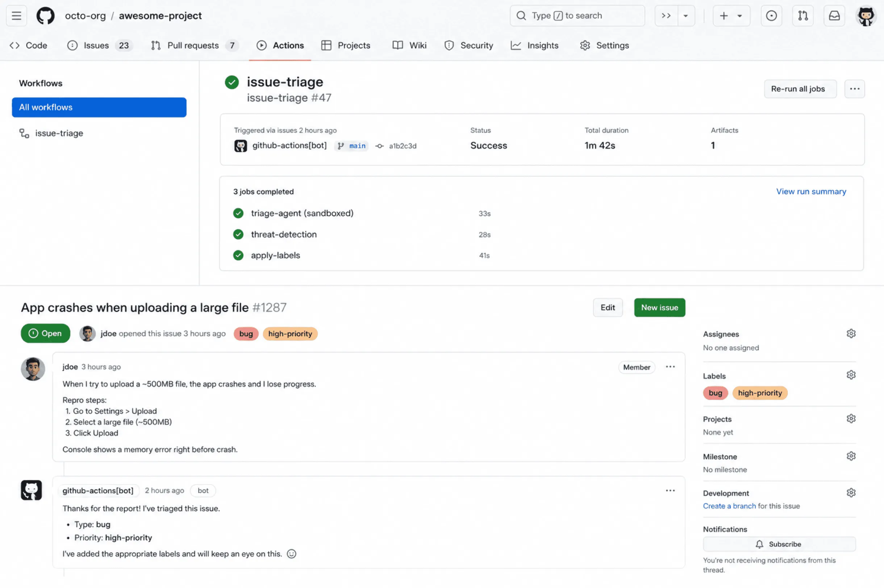Open the create new plus dropdown

pyautogui.click(x=731, y=16)
